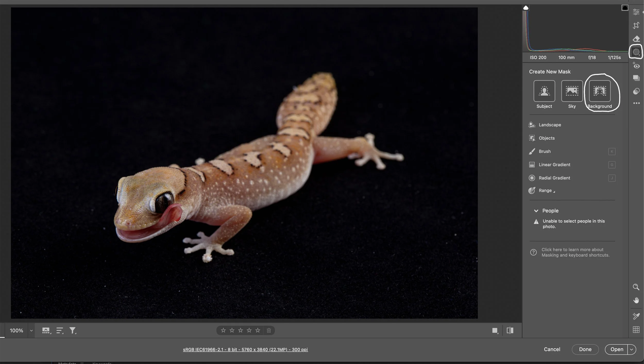644x364 pixels.
Task: Select the Healing tool
Action: (x=636, y=39)
